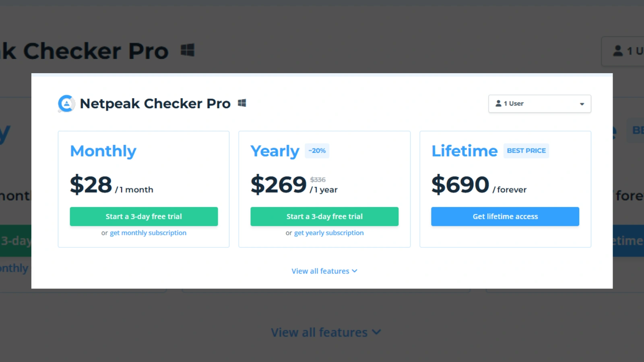Follow the get yearly subscription link
This screenshot has width=644, height=362.
[329, 233]
